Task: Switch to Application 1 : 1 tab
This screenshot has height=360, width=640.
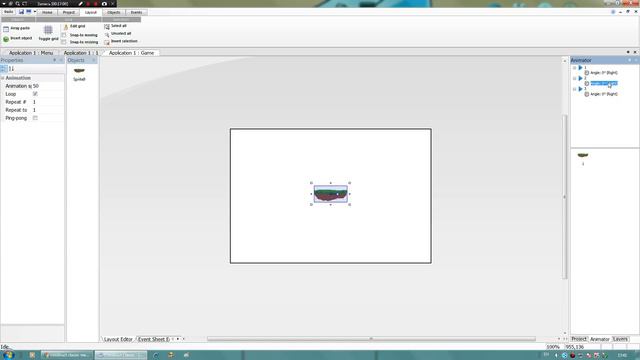Action: tap(80, 53)
